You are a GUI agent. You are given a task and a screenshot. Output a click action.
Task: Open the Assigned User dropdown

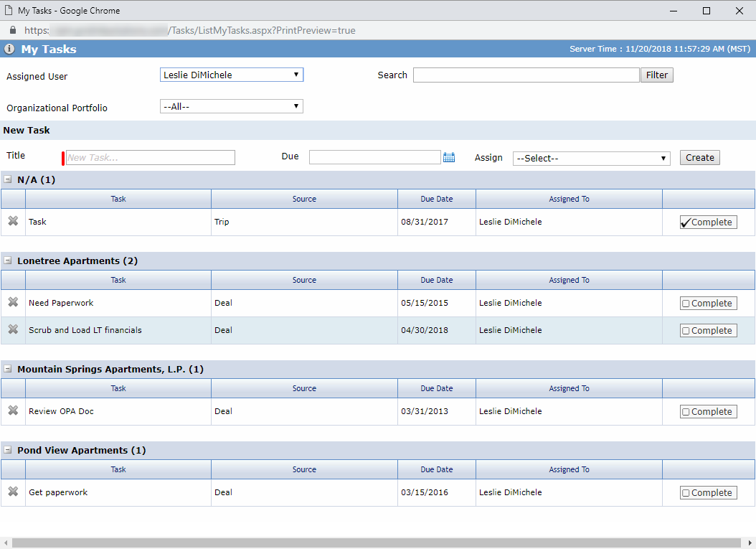click(x=232, y=75)
